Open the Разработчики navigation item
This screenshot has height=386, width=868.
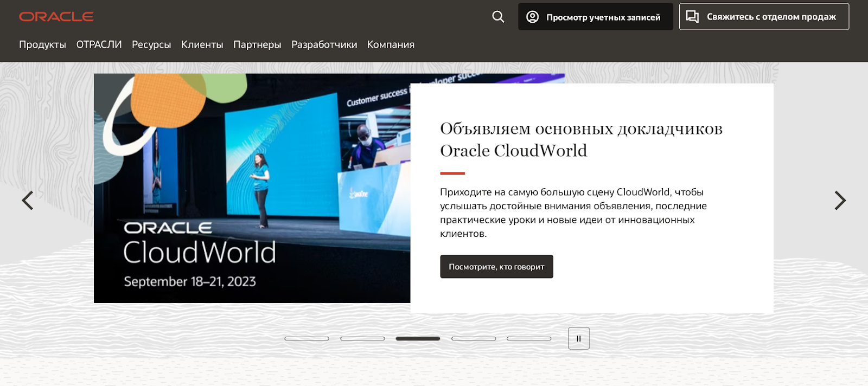324,44
